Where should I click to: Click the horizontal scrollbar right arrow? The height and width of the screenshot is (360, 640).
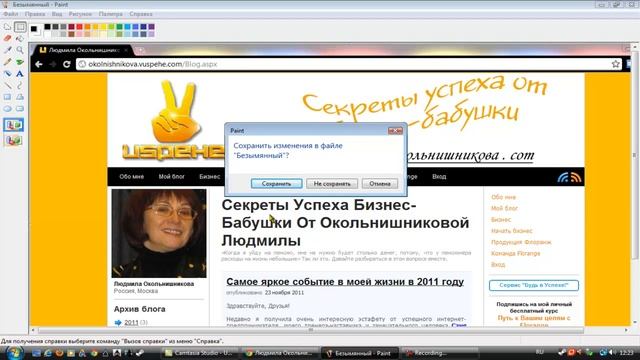tap(627, 330)
